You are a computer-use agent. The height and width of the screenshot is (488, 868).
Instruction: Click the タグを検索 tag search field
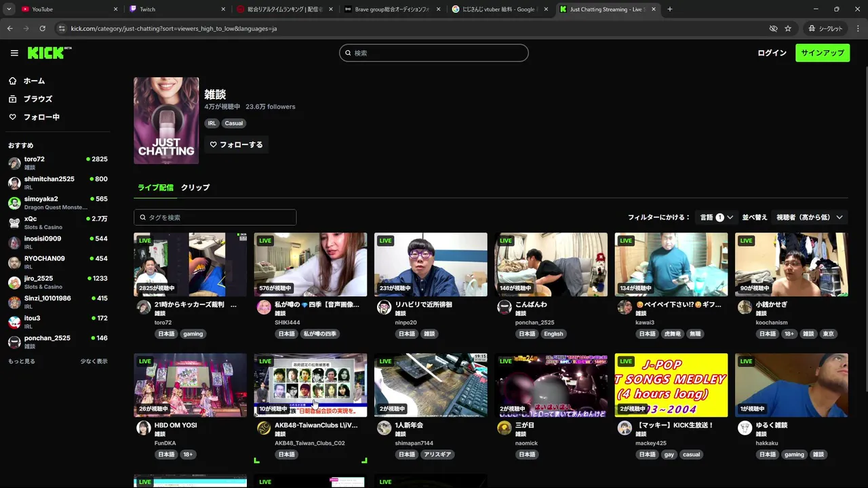(215, 218)
